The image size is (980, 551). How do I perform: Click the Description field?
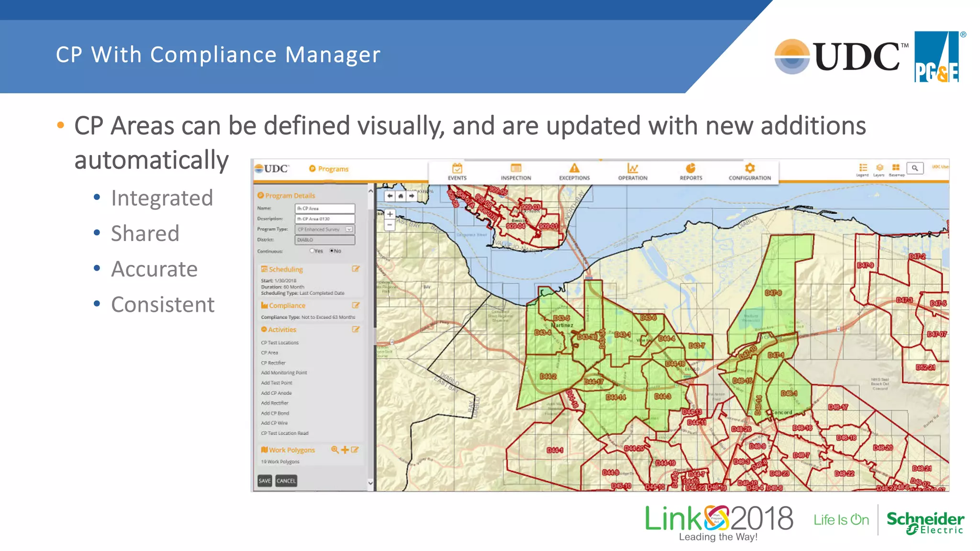coord(325,219)
